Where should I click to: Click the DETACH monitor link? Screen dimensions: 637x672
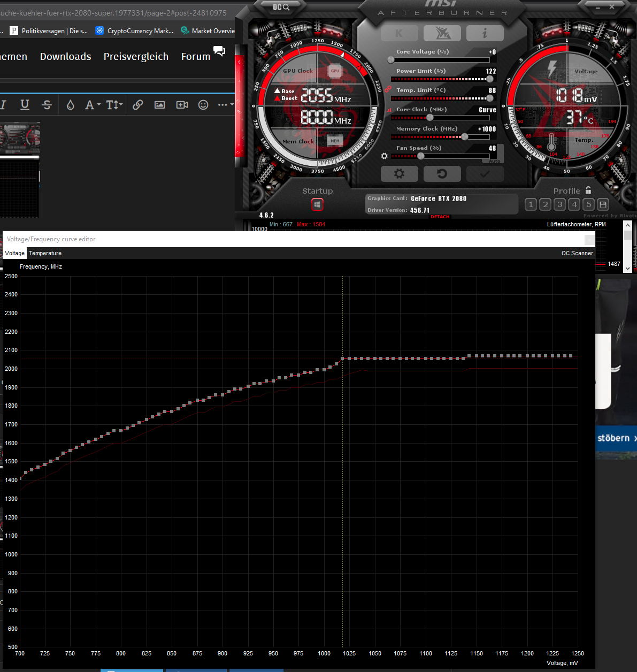coord(440,217)
